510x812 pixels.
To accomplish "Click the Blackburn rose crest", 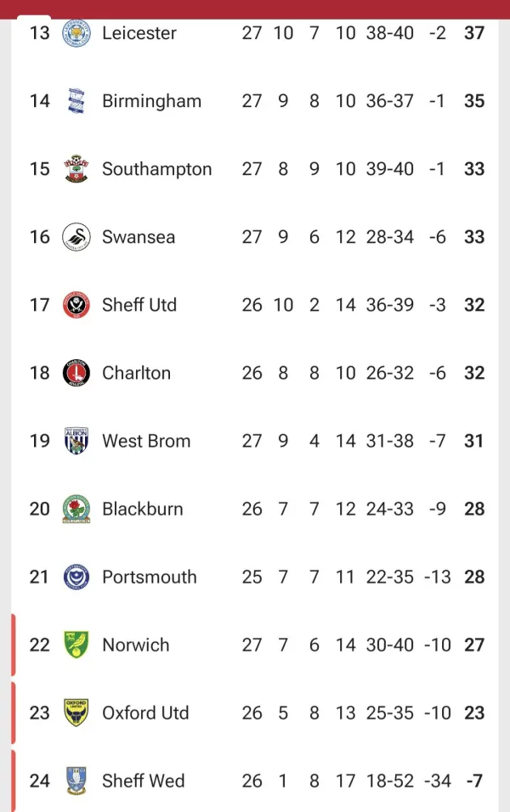I will click(x=76, y=509).
